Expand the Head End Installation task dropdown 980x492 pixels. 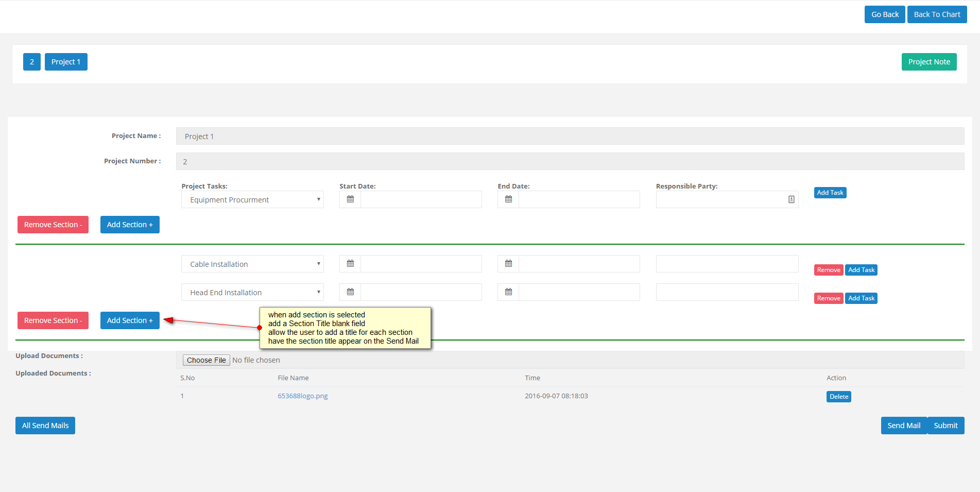252,292
